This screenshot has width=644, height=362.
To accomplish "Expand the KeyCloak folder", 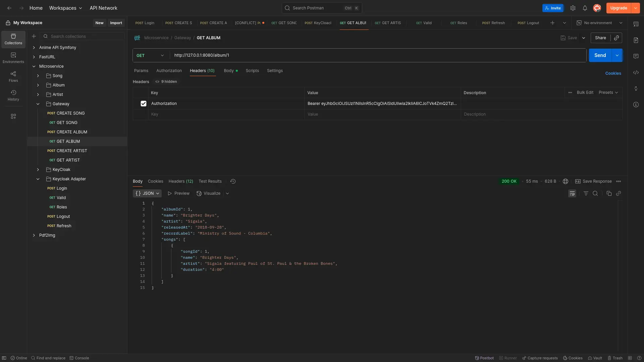I will pyautogui.click(x=38, y=170).
